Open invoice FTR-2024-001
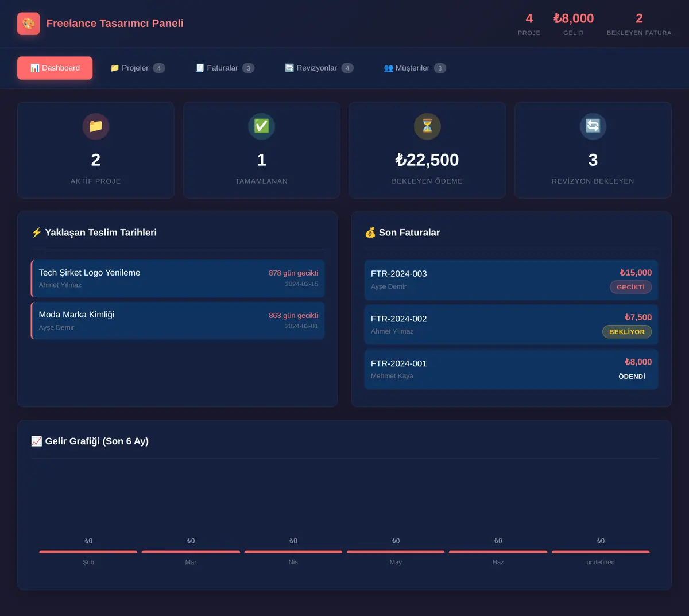689x616 pixels. tap(511, 370)
